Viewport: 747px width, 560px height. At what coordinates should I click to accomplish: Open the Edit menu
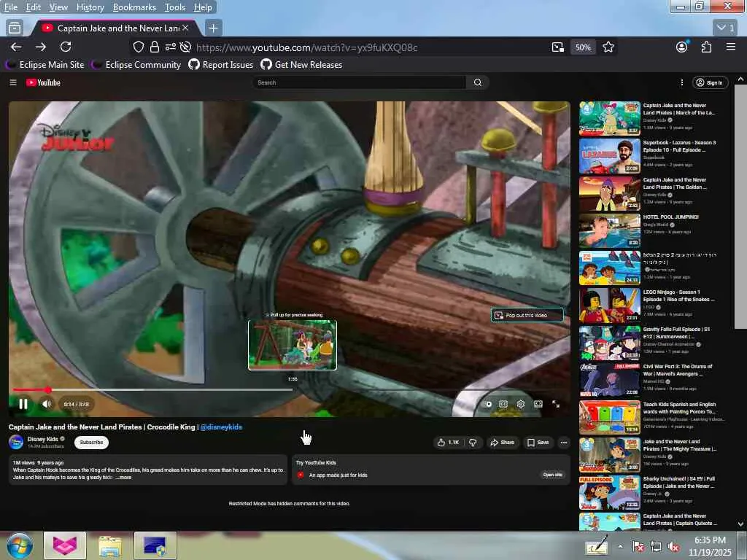click(34, 7)
